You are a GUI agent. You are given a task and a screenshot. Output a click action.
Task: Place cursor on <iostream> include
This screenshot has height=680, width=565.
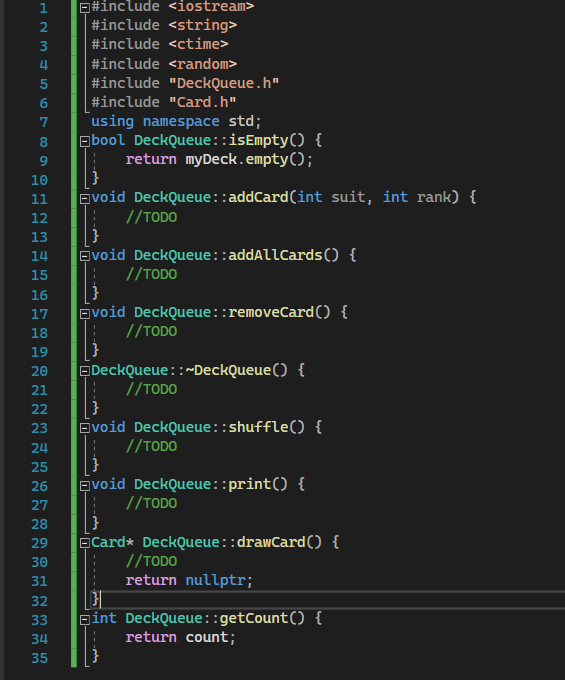(x=211, y=7)
